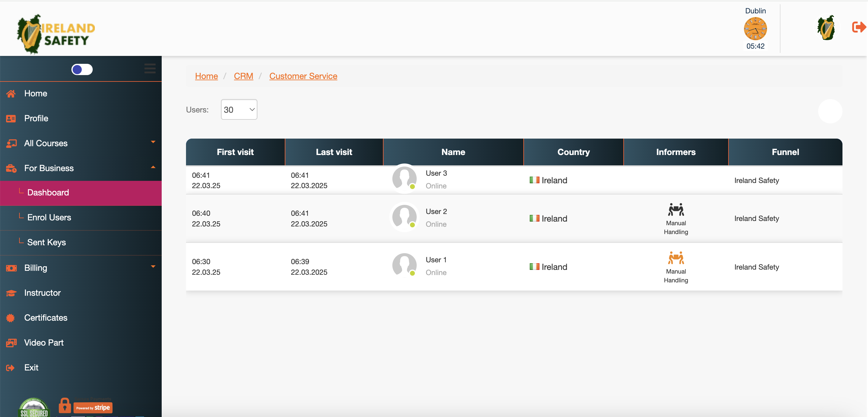Click the Profile ID card icon
This screenshot has width=868, height=417.
coord(11,119)
